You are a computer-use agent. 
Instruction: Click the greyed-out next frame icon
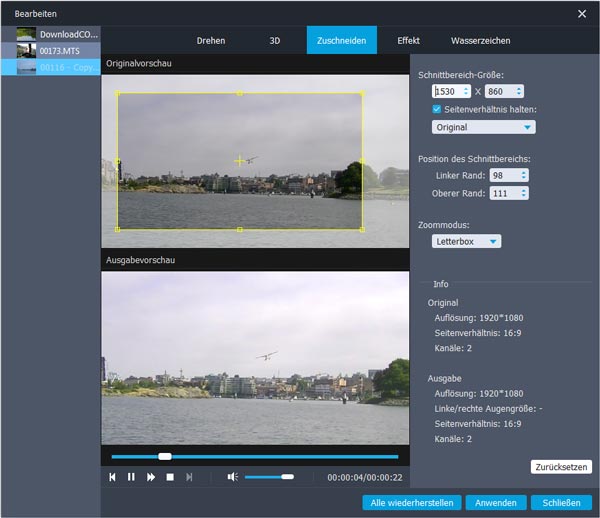(189, 477)
